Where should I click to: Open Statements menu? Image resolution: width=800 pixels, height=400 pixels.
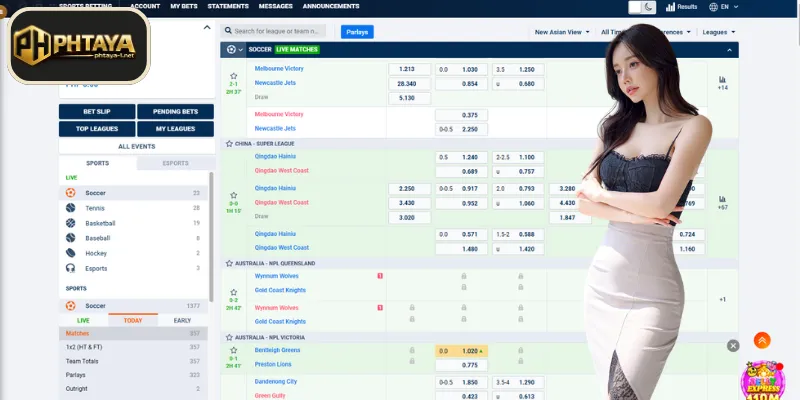(x=228, y=6)
